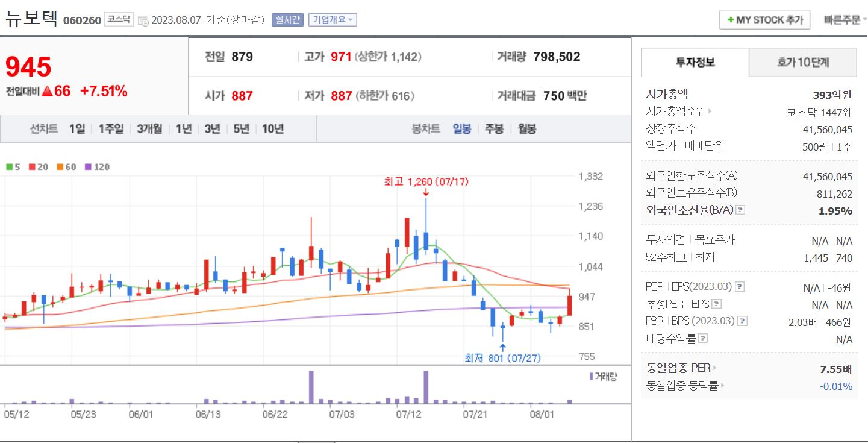Select the 1주일 line chart period
Screen dimensions: 868x443
point(111,129)
